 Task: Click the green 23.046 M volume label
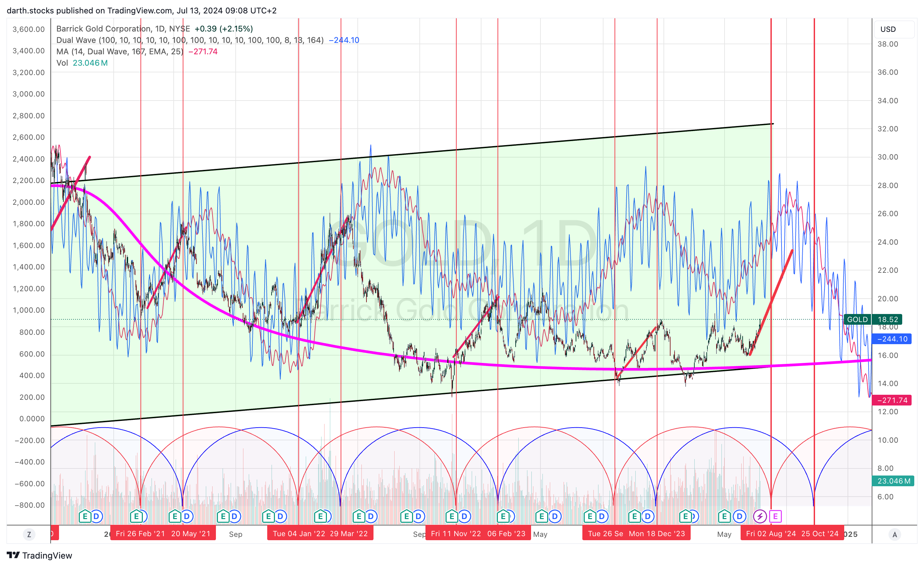(x=893, y=481)
